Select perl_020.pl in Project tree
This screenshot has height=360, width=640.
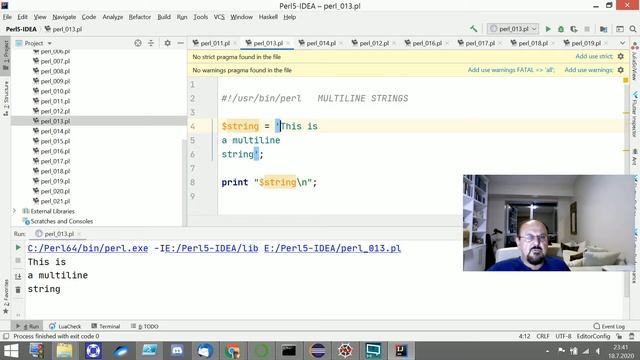tap(55, 191)
